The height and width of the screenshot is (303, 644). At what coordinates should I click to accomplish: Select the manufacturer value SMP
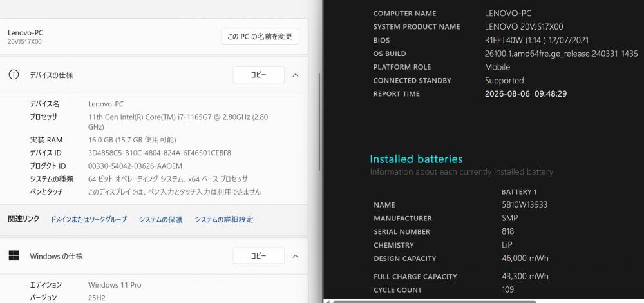(x=509, y=219)
